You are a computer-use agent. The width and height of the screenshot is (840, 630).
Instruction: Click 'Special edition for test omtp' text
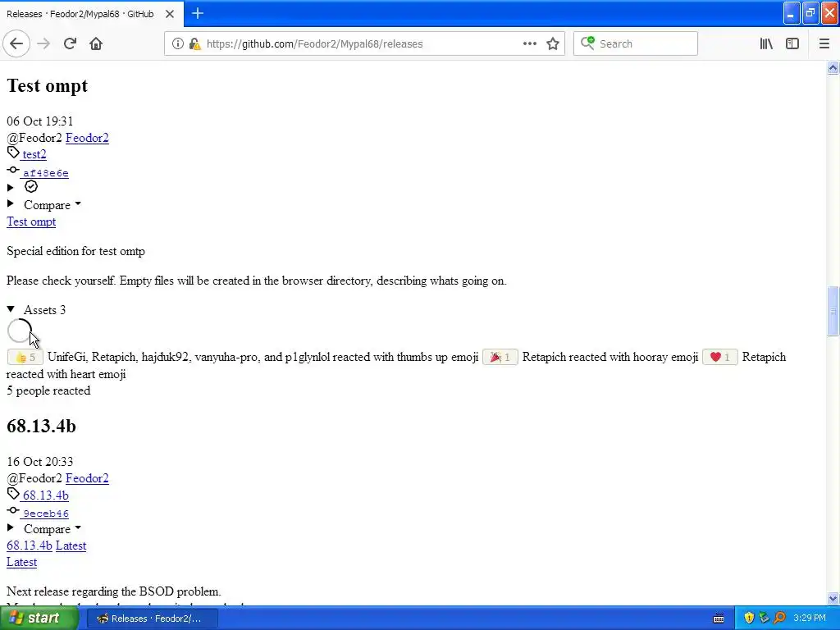tap(75, 251)
